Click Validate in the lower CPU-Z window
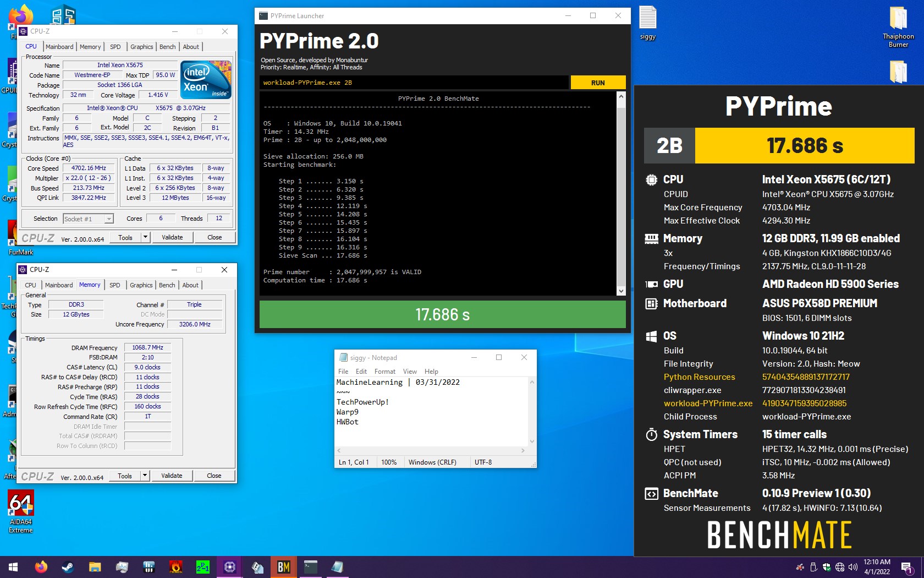The height and width of the screenshot is (578, 924). (172, 476)
